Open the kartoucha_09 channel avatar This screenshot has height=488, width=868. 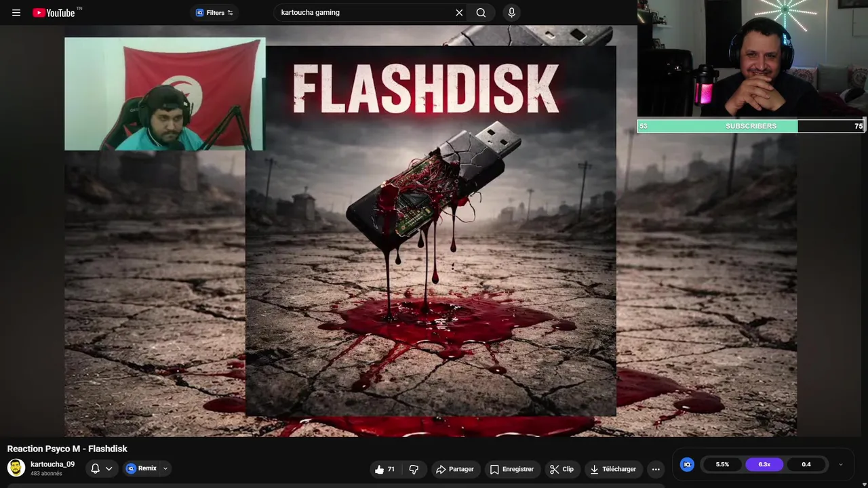pos(16,468)
